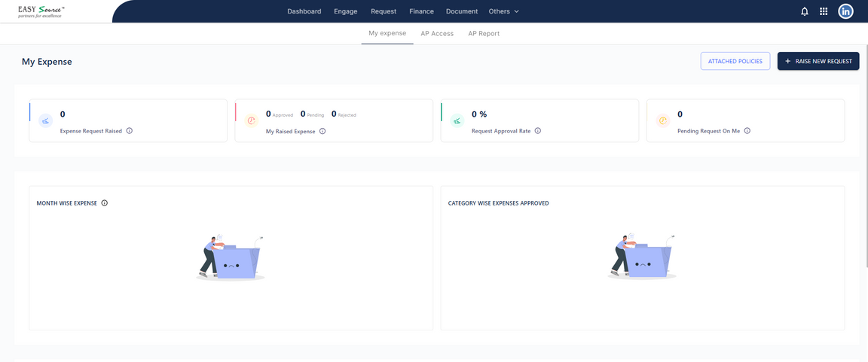Switch to the AP Access tab

(x=437, y=34)
